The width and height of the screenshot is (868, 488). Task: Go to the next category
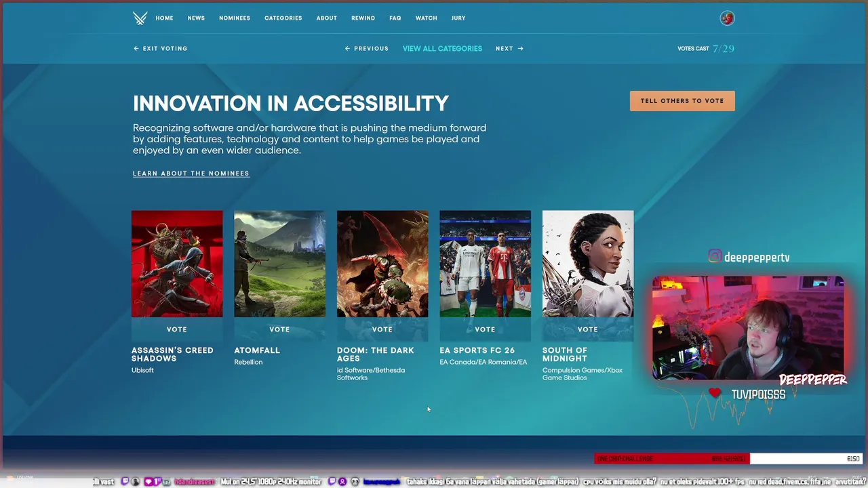(x=509, y=49)
